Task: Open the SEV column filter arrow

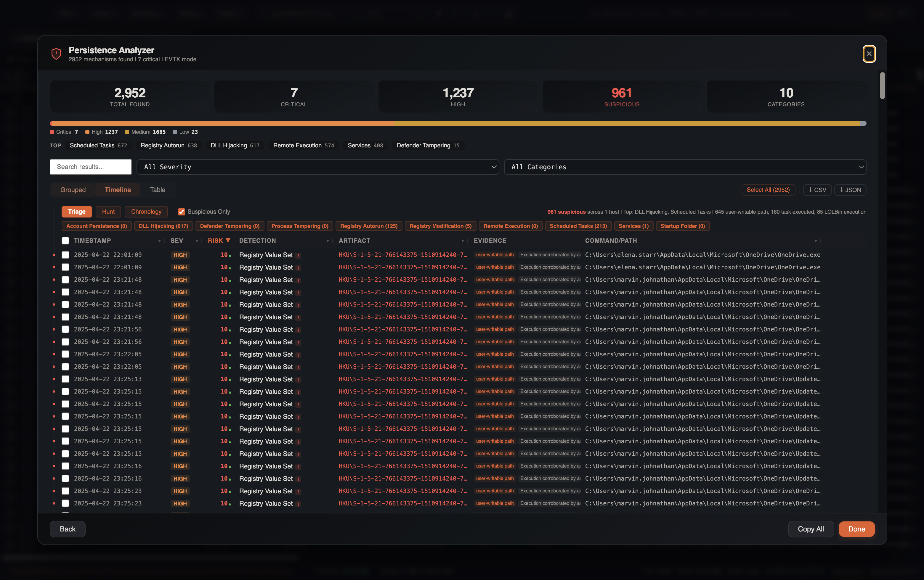Action: click(197, 241)
